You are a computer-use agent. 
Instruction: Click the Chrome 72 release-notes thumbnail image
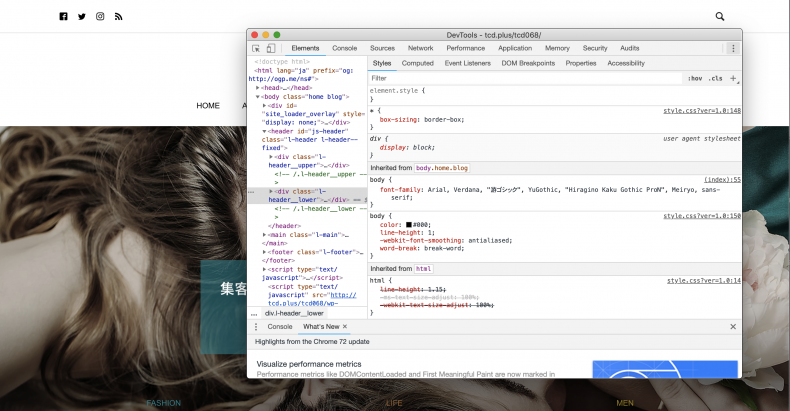click(665, 369)
